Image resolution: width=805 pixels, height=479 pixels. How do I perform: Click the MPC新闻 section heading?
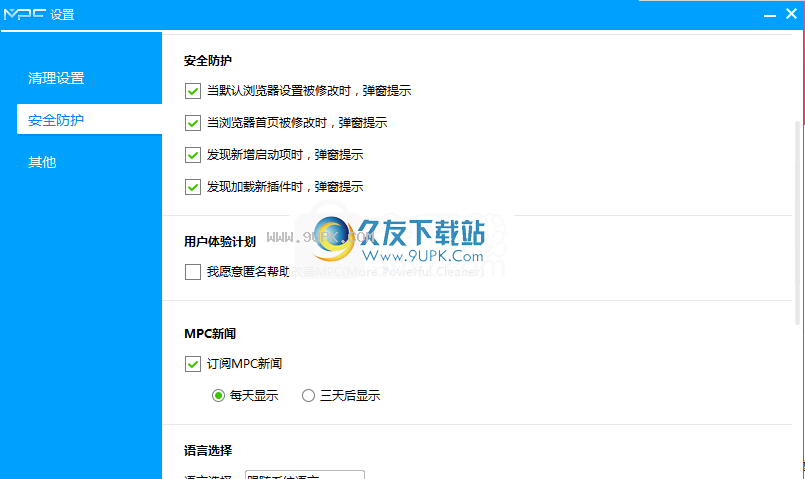coord(210,334)
